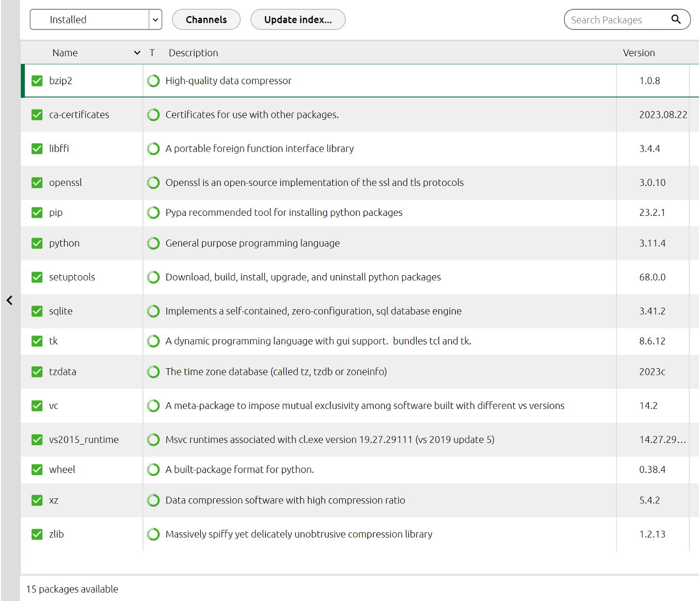Click the version 14.27.29… cell
Viewport: 700px width, 601px height.
tap(663, 440)
